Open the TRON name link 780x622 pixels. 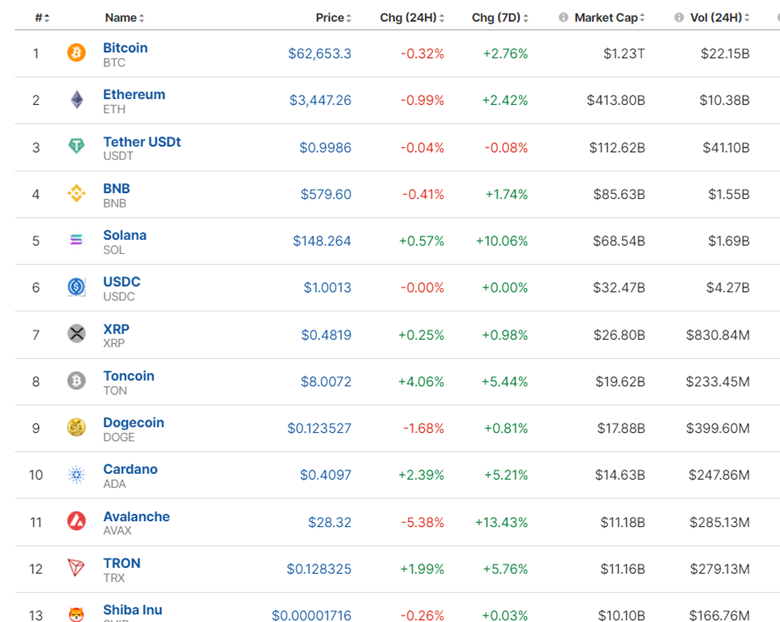(122, 563)
